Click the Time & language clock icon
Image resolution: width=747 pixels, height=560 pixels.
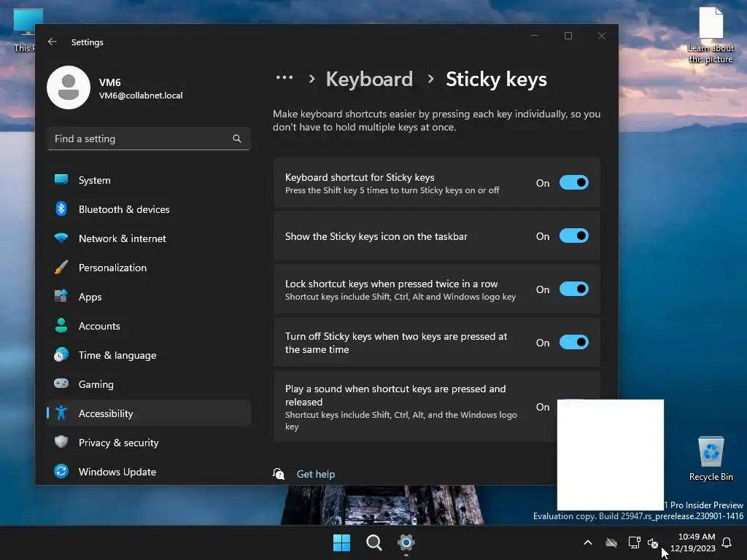pos(61,355)
